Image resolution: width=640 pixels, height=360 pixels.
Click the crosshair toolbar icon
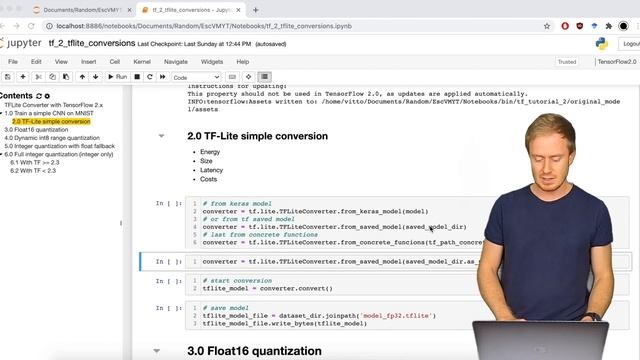point(248,77)
